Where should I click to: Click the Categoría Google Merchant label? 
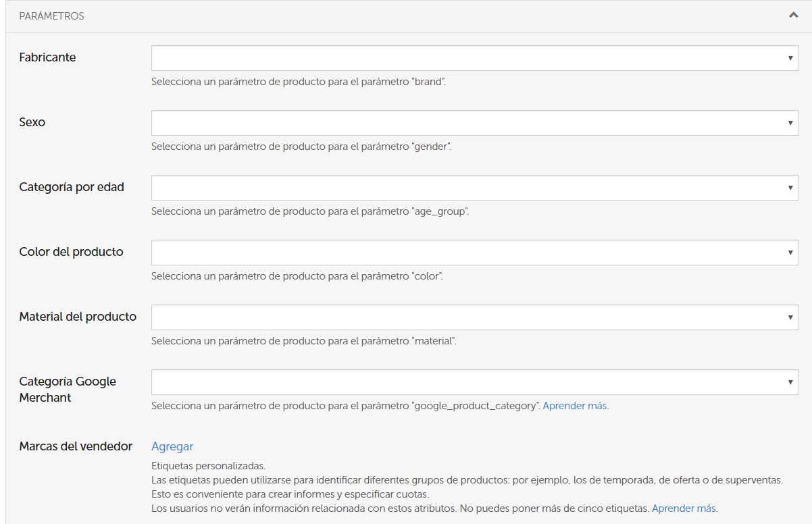[68, 390]
